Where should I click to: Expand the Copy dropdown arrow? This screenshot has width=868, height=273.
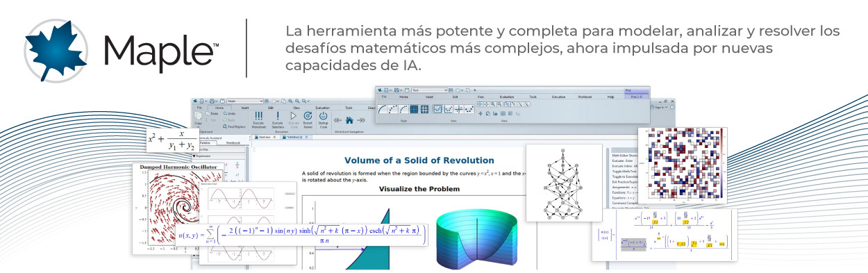point(198,126)
